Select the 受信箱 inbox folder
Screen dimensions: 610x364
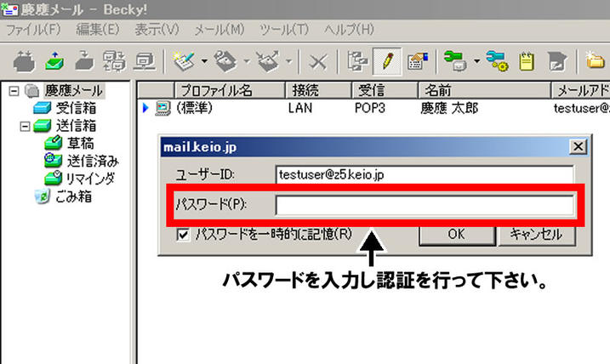pos(76,108)
